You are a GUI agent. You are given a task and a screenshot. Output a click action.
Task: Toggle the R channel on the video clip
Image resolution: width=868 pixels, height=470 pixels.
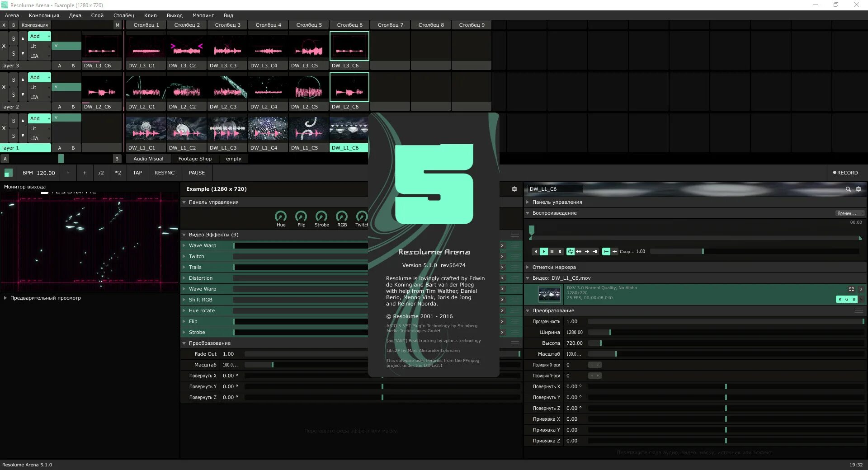[x=840, y=299]
